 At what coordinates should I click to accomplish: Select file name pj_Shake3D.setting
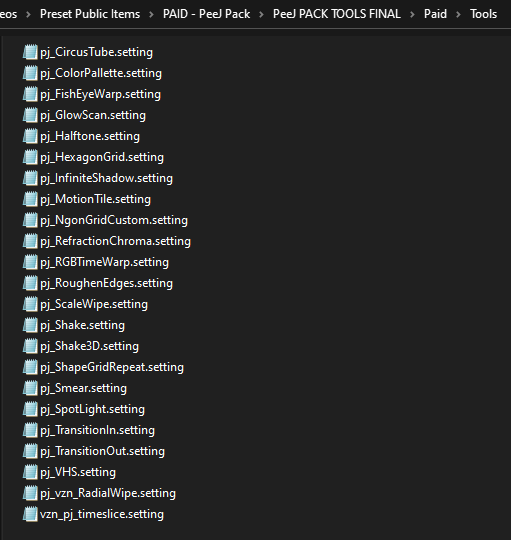[90, 346]
